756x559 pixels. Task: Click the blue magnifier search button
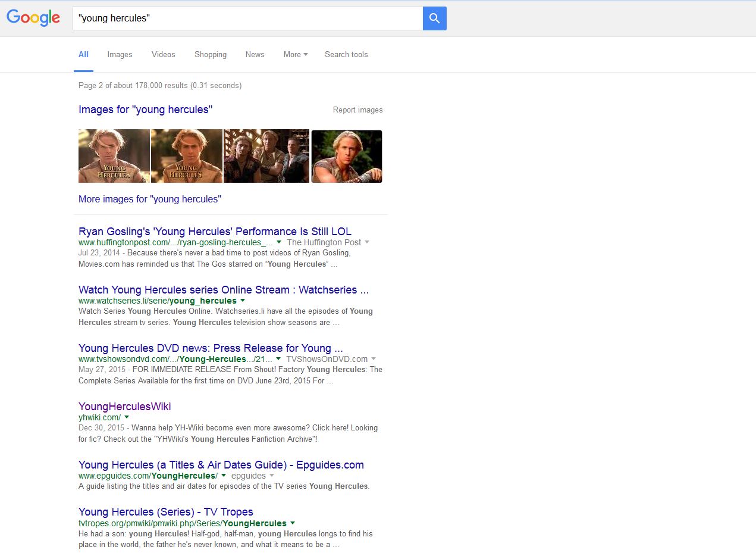click(x=434, y=18)
